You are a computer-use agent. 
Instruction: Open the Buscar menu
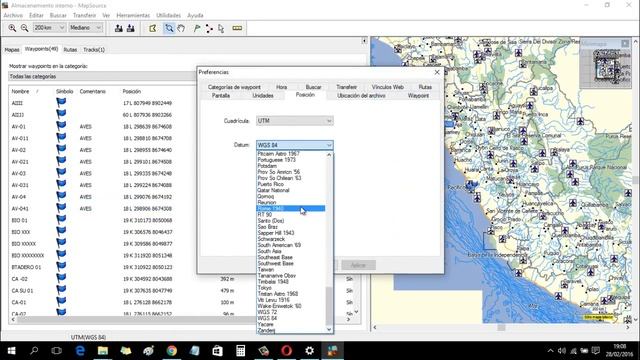pos(58,15)
